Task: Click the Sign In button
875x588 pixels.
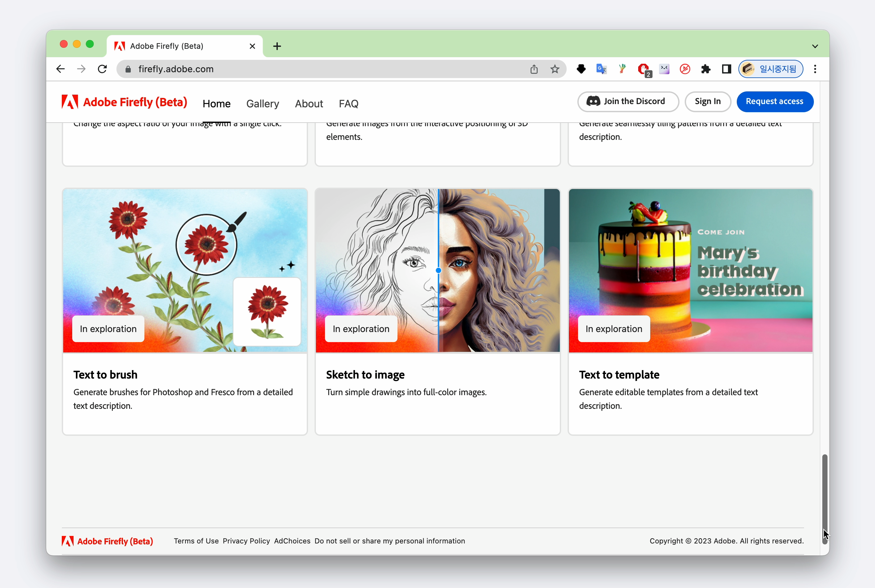Action: [x=708, y=101]
